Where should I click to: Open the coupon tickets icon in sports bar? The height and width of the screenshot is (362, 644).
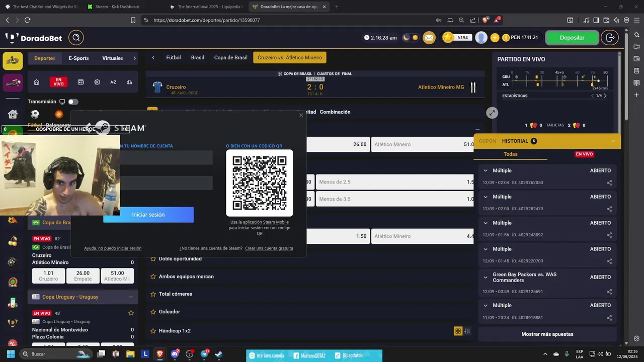(x=80, y=82)
